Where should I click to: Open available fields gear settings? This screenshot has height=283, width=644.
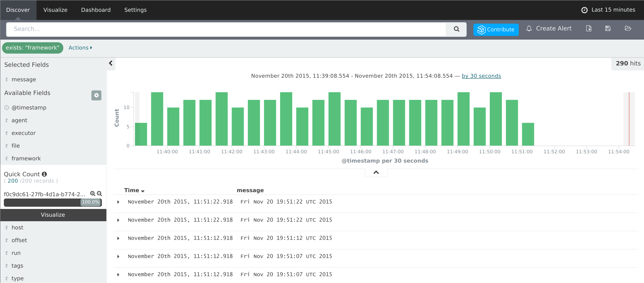tap(96, 95)
